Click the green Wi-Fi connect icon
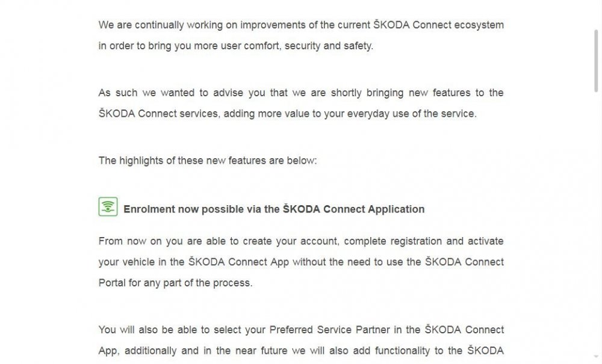This screenshot has height=364, width=602. [x=108, y=207]
